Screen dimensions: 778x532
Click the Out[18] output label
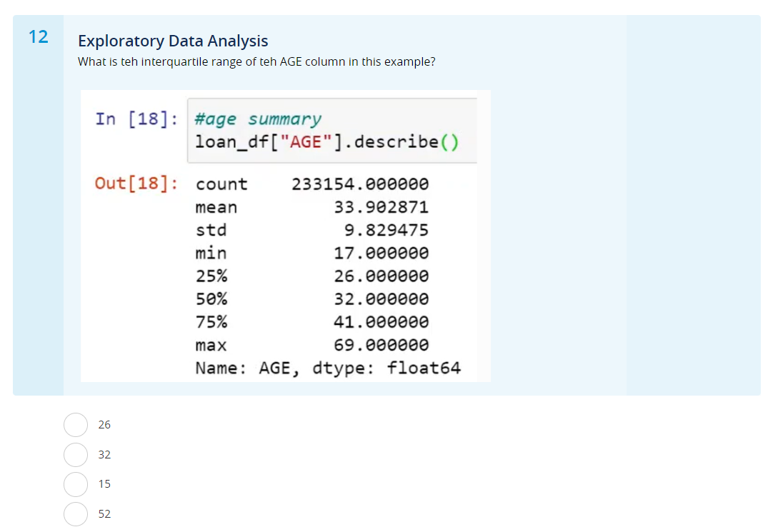click(x=136, y=184)
